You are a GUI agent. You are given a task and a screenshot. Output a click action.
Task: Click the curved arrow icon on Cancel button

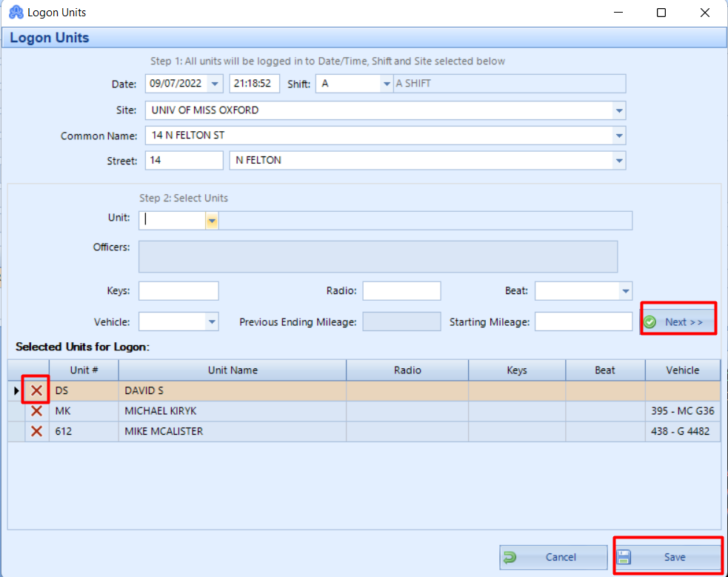pyautogui.click(x=512, y=556)
